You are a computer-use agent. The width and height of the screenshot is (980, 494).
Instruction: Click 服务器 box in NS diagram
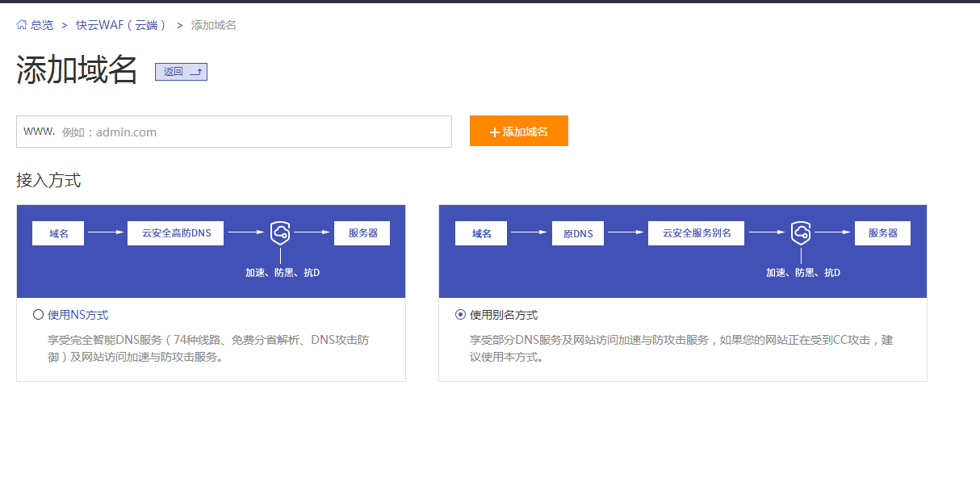(x=362, y=233)
